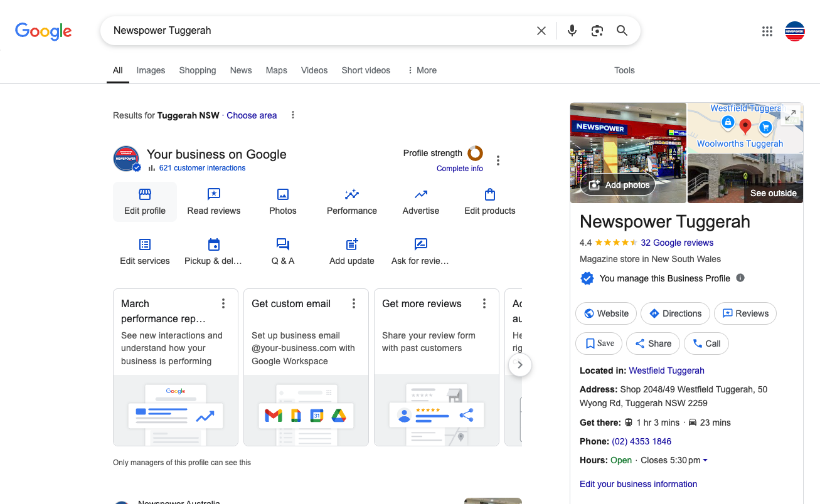Open Complete info profile strength link
The image size is (820, 504).
click(x=460, y=169)
